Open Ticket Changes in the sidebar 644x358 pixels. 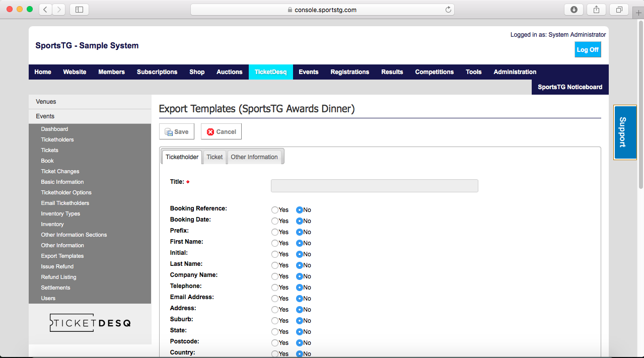[x=60, y=172]
